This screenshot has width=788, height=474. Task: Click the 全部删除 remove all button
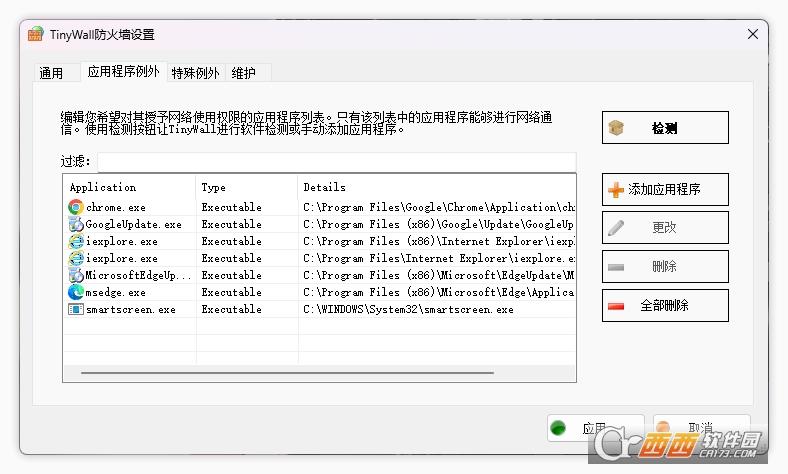(x=665, y=305)
